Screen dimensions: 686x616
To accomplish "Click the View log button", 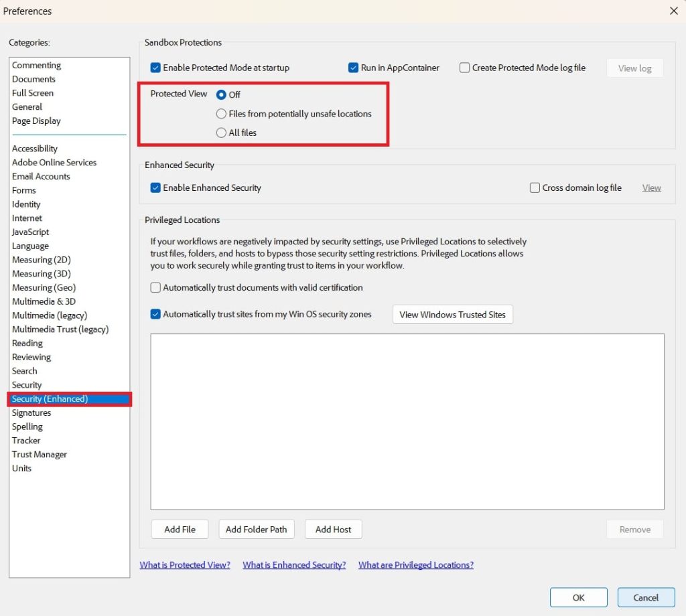I will pos(634,68).
